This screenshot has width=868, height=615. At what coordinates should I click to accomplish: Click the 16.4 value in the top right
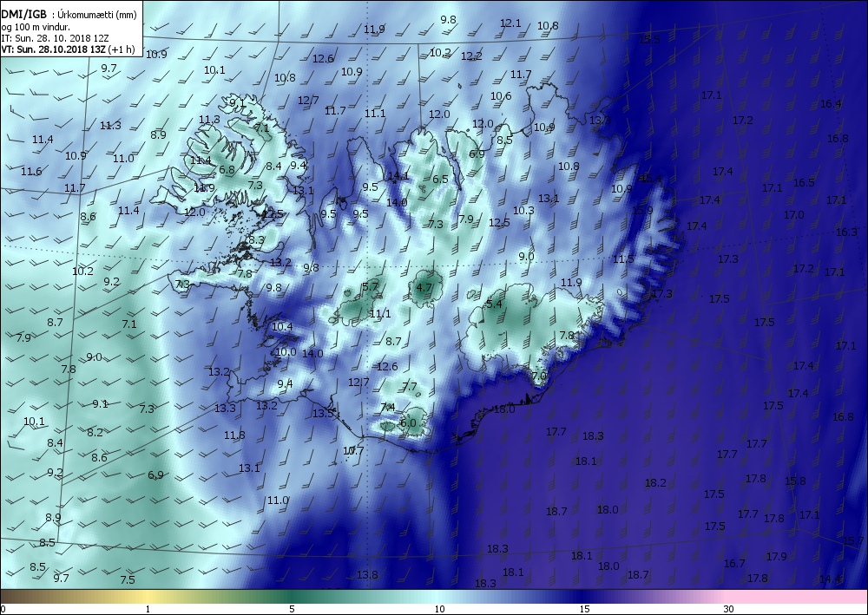click(x=831, y=104)
